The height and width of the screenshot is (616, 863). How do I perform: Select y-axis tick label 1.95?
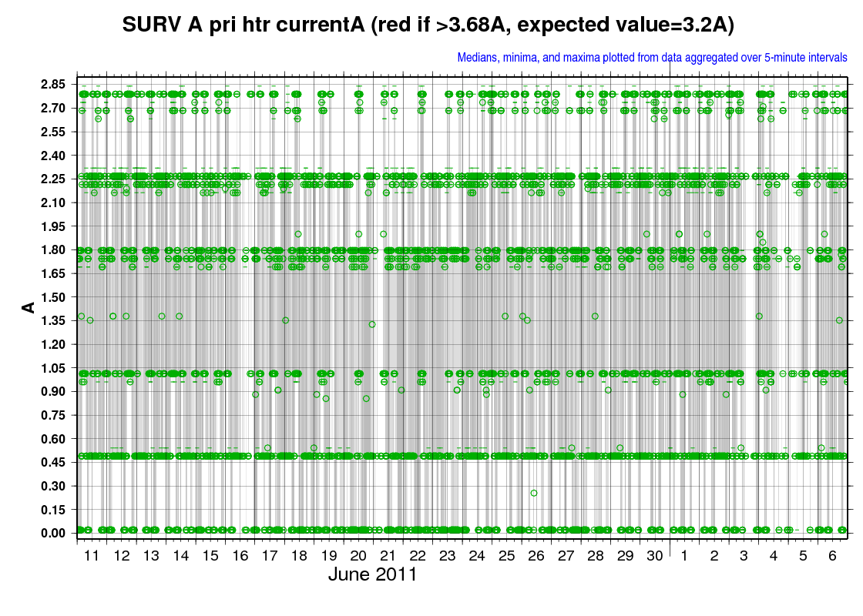(x=53, y=226)
